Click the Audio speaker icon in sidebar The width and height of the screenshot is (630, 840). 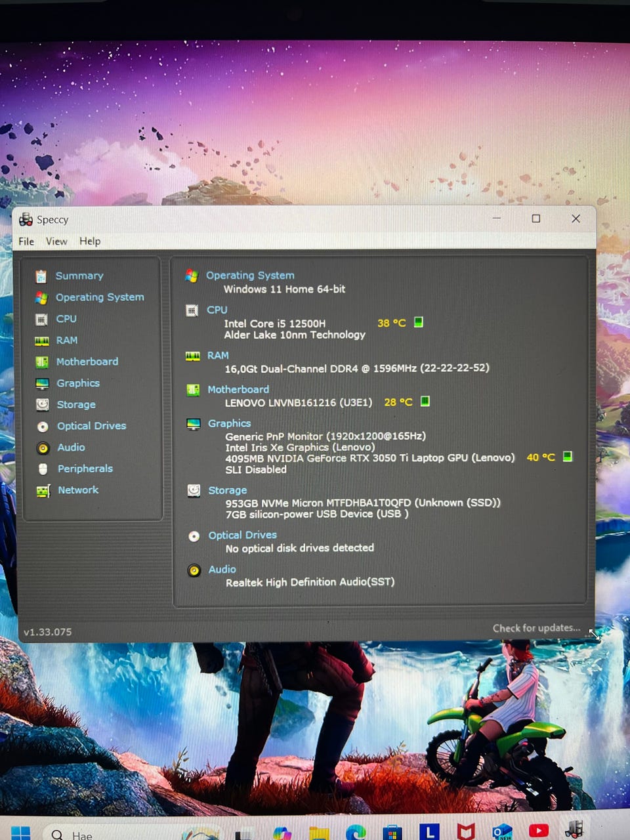[x=43, y=448]
